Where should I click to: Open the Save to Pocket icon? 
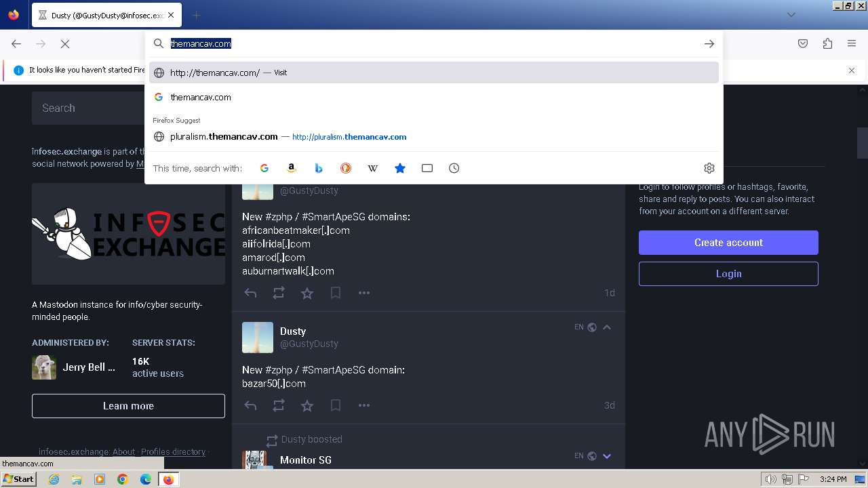(803, 43)
